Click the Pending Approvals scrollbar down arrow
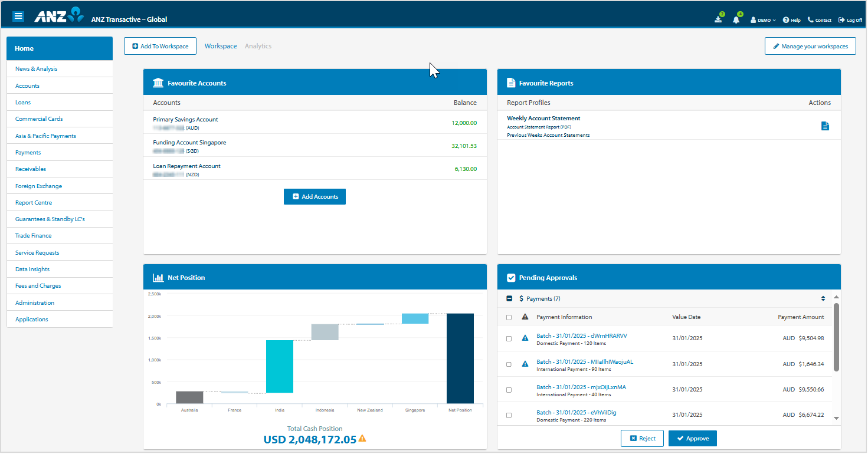This screenshot has height=454, width=868. point(836,418)
